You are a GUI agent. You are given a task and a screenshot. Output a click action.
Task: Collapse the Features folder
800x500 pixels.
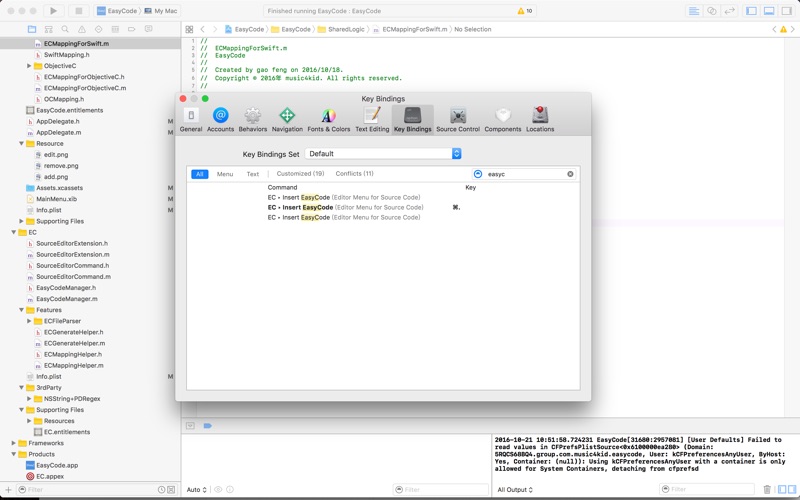[x=21, y=310]
